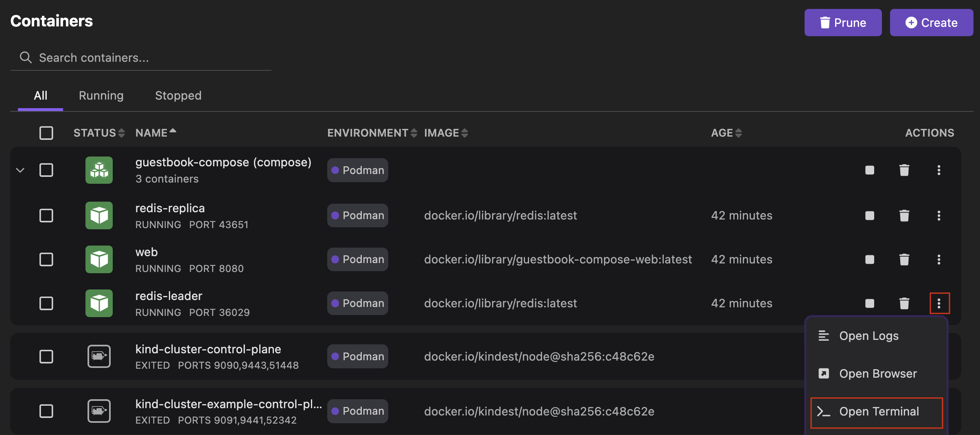Stop the redis-leader container

(x=869, y=303)
